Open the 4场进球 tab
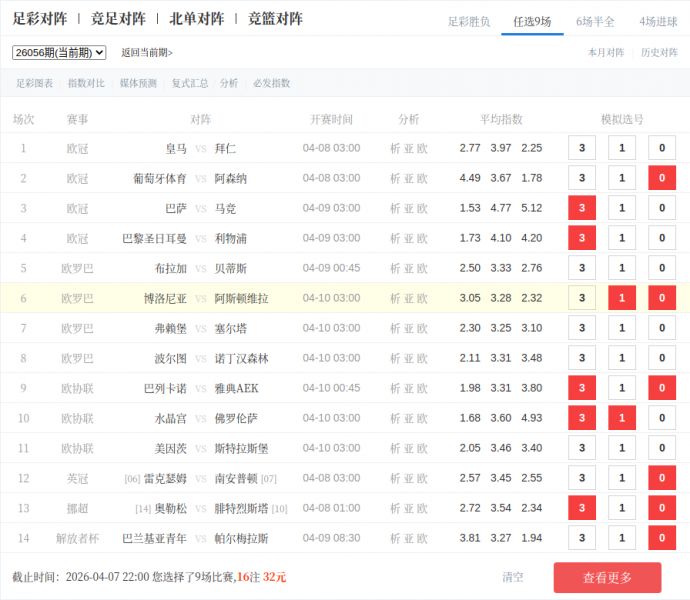 pos(658,21)
